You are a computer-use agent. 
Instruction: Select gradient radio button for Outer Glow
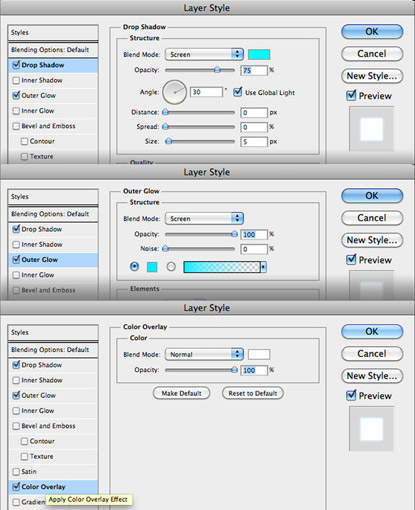click(171, 267)
